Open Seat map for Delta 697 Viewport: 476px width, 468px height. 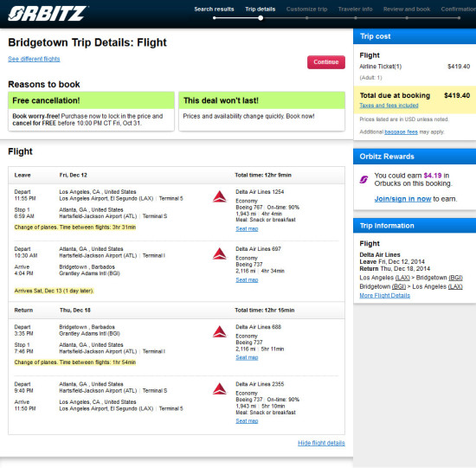tap(247, 279)
